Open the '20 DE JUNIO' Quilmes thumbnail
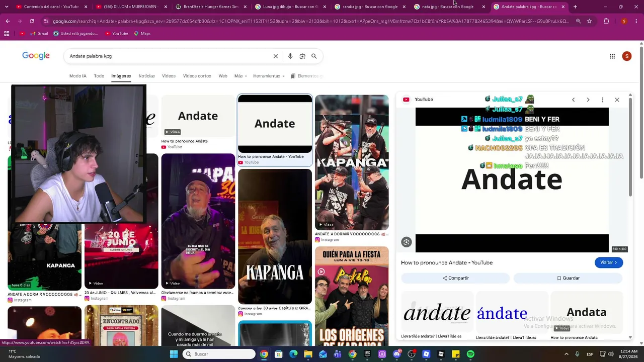The height and width of the screenshot is (362, 644). [121, 256]
